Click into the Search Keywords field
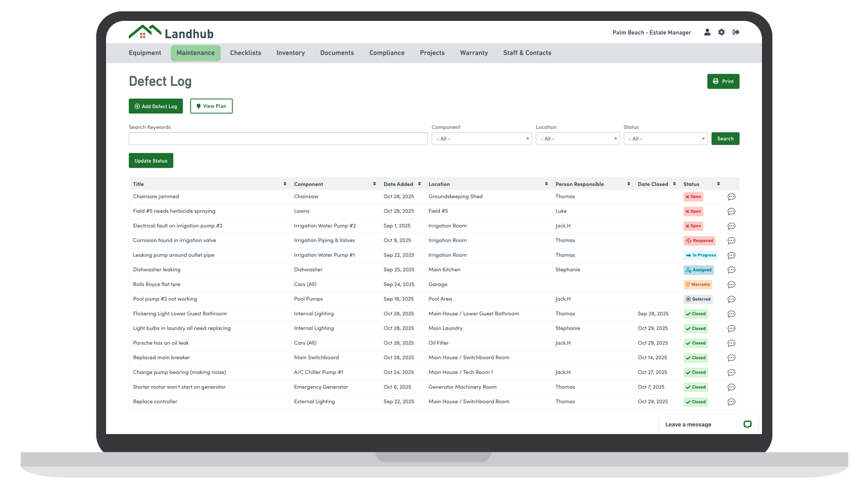Image resolution: width=868 pixels, height=495 pixels. point(277,139)
